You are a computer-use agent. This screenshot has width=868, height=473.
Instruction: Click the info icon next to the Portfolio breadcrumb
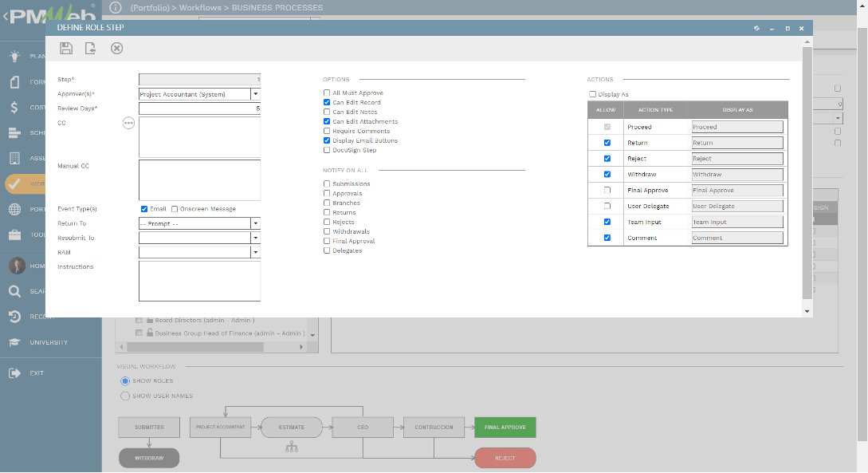(115, 7)
